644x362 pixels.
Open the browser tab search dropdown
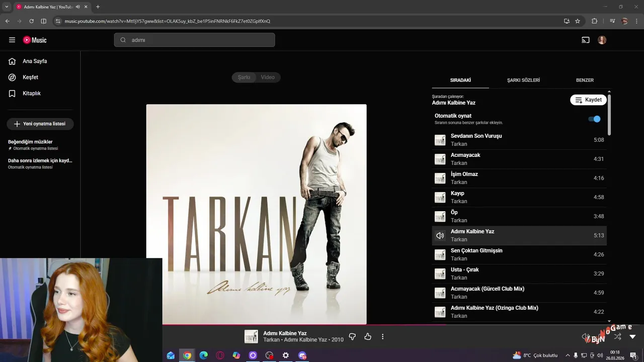(x=7, y=7)
